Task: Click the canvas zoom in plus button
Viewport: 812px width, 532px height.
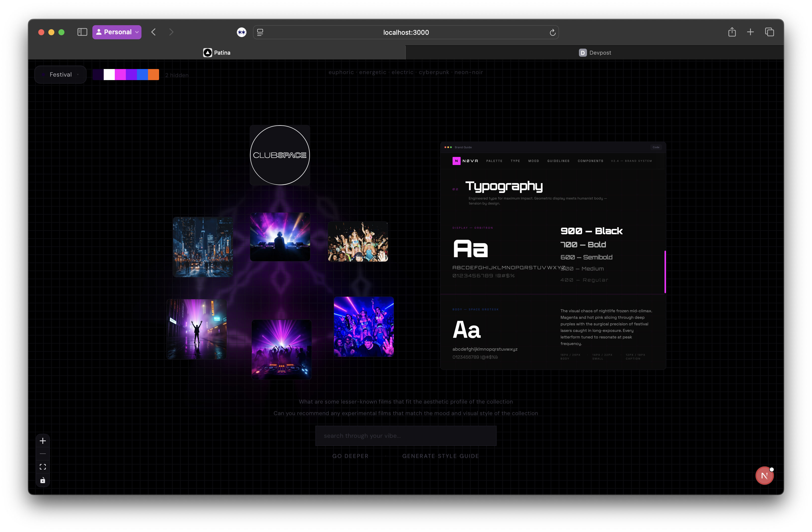Action: point(43,441)
